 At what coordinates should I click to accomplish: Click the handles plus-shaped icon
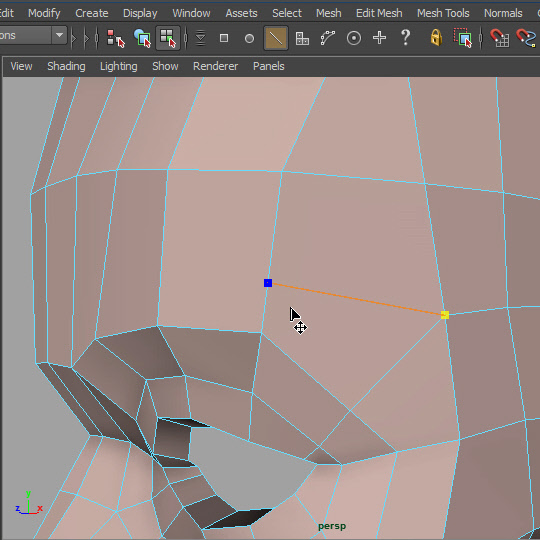pos(379,38)
